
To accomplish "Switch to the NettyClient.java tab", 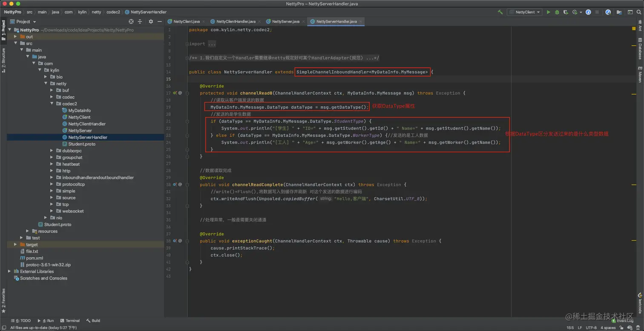I will (187, 21).
